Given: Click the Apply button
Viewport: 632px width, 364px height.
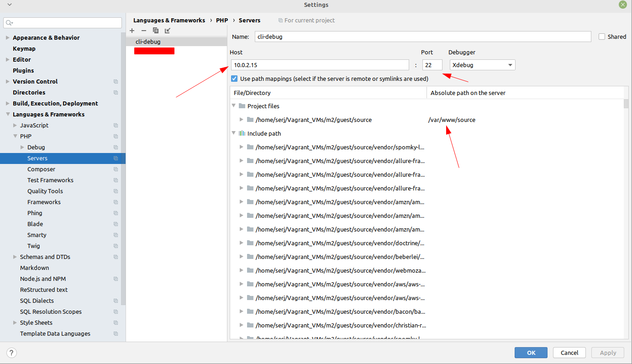Looking at the screenshot, I should (x=608, y=353).
